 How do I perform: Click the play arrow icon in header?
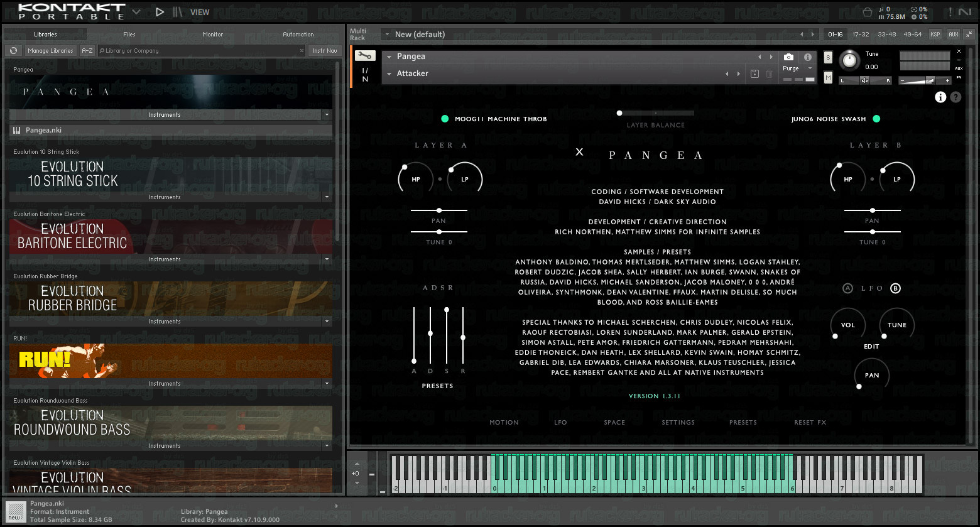(x=160, y=12)
